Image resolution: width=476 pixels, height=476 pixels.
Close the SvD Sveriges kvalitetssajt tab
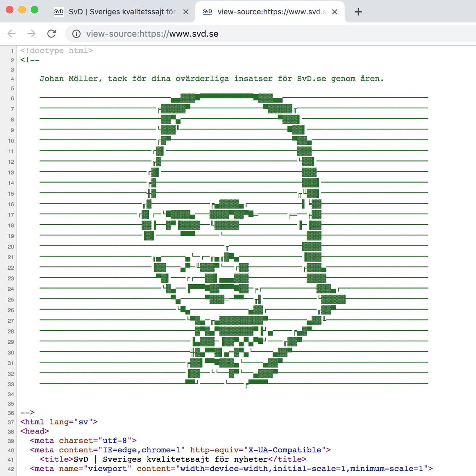186,12
